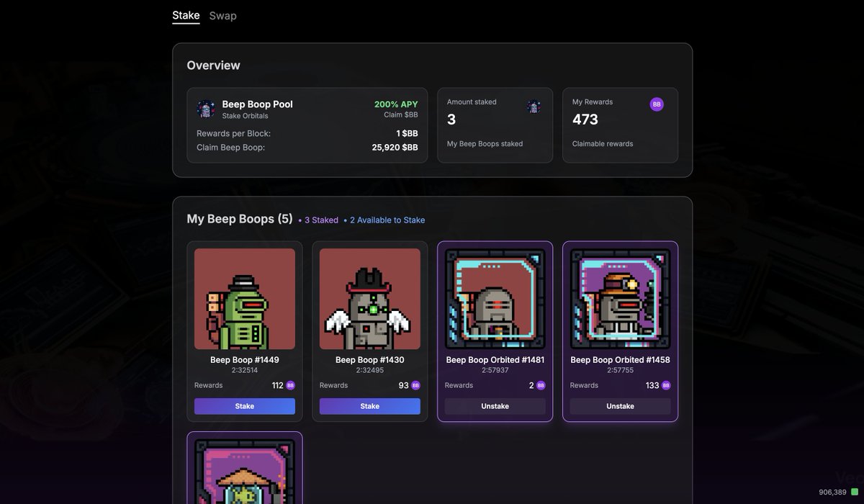Image resolution: width=864 pixels, height=504 pixels.
Task: Switch to the Stake tab
Action: [186, 15]
